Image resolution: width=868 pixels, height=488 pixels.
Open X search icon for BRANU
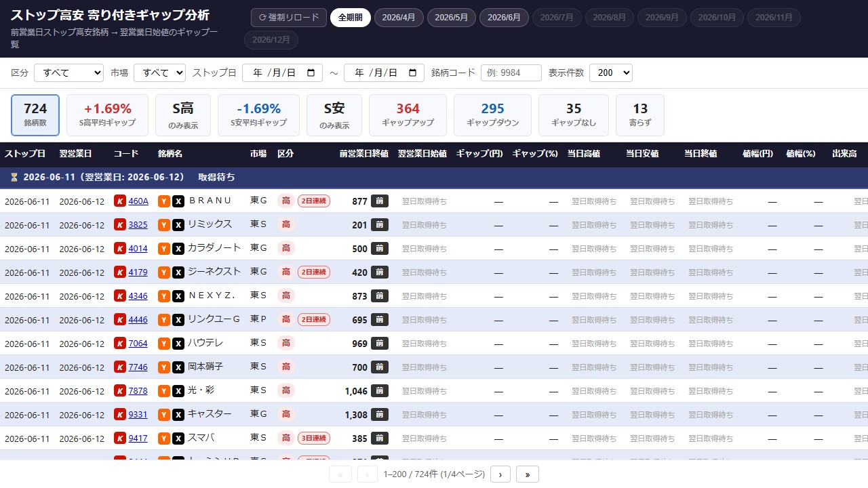pos(178,201)
